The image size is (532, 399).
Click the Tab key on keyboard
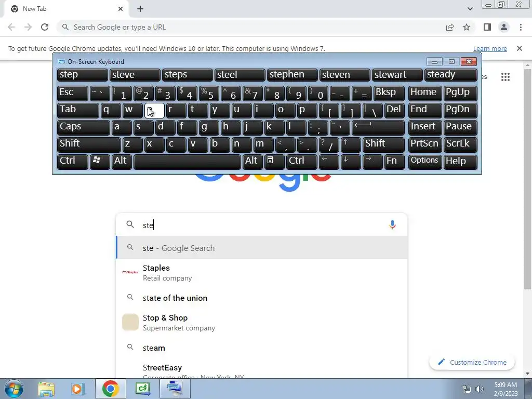click(x=78, y=111)
